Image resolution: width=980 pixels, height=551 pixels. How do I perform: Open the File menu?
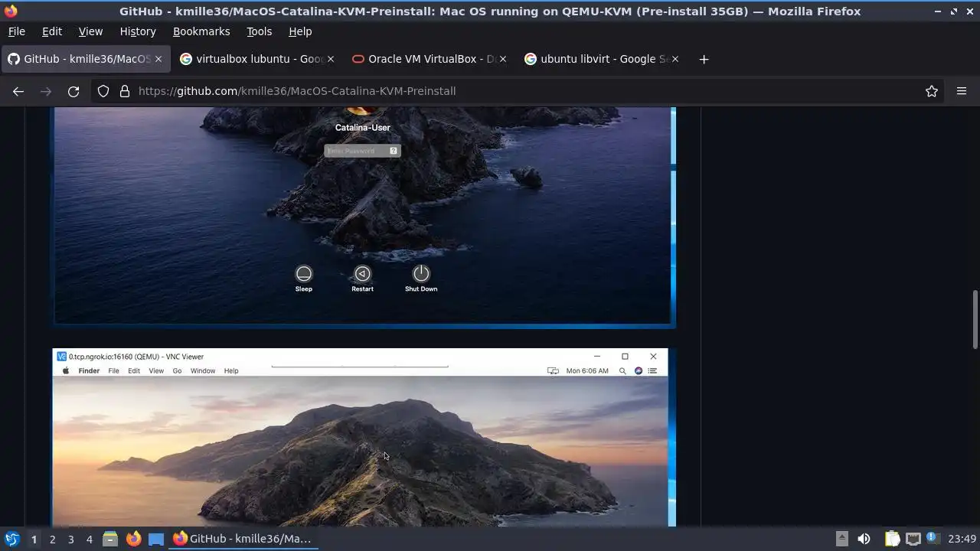[16, 31]
